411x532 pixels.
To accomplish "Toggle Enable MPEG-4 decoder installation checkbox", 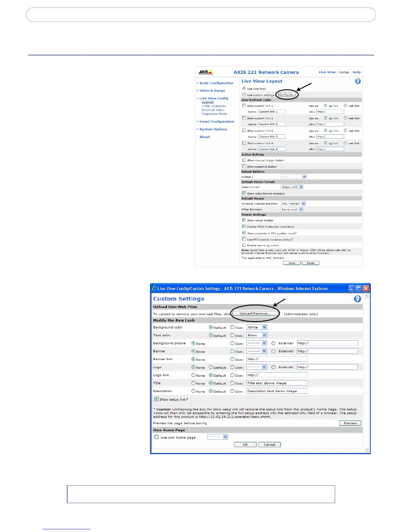I will 244,226.
